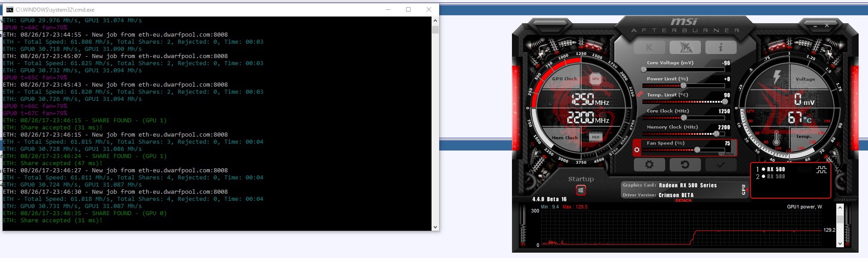This screenshot has width=868, height=258.
Task: Click the vertical GPU tab label
Action: coord(743,189)
